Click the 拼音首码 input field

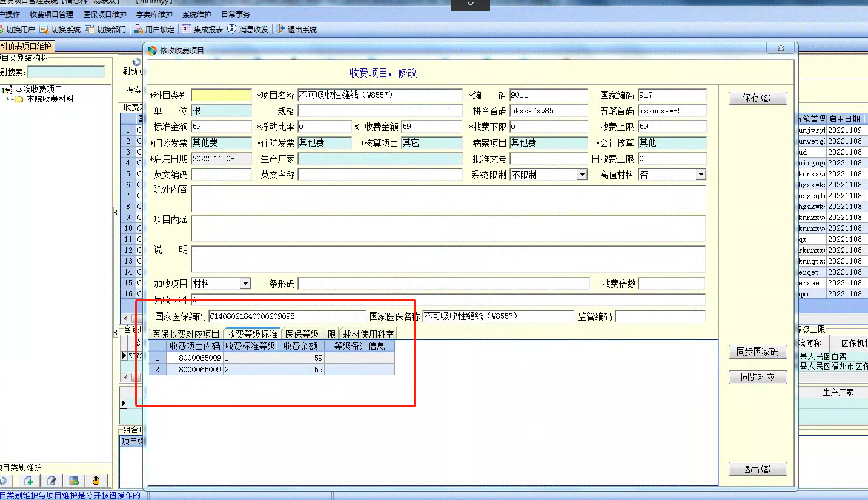tap(548, 111)
